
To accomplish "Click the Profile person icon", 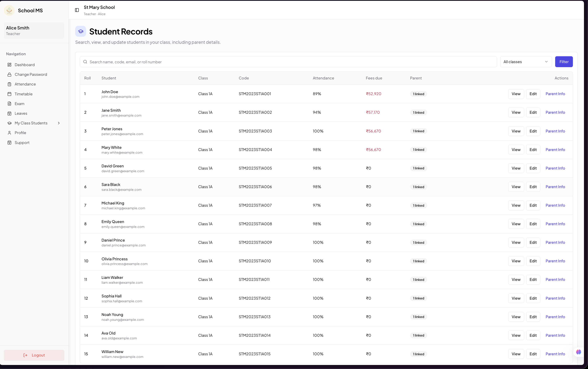I will coord(9,133).
